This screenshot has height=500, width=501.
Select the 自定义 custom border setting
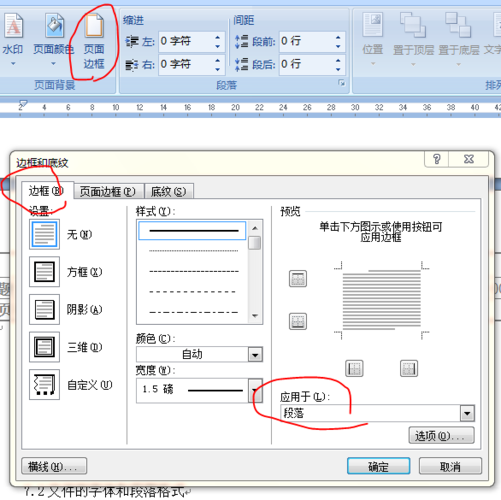(x=44, y=384)
